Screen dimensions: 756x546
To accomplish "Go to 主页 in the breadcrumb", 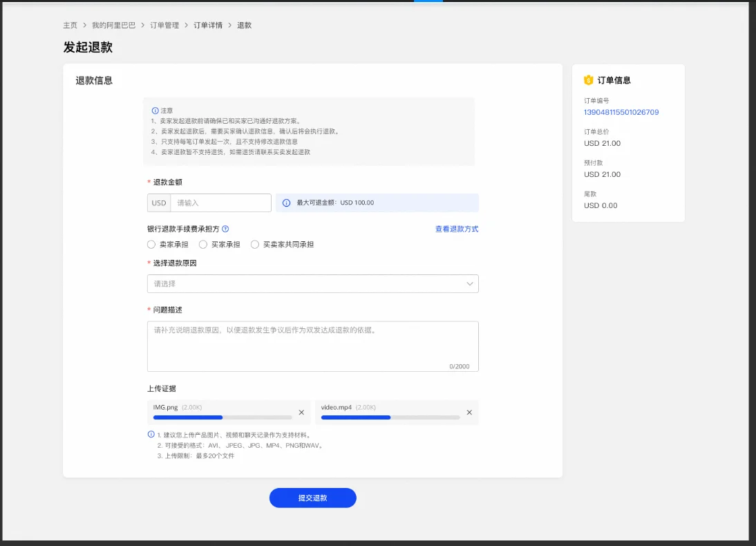I will tap(70, 26).
